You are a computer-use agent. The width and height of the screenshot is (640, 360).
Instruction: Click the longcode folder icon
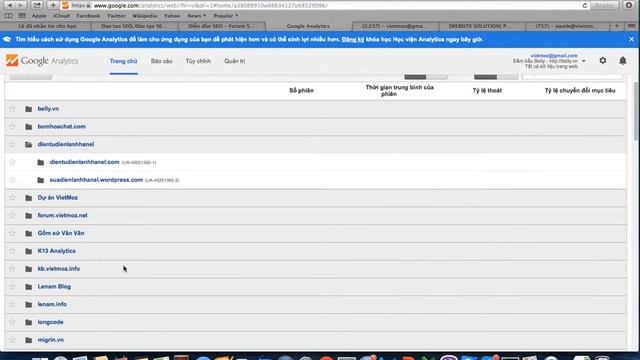(29, 322)
